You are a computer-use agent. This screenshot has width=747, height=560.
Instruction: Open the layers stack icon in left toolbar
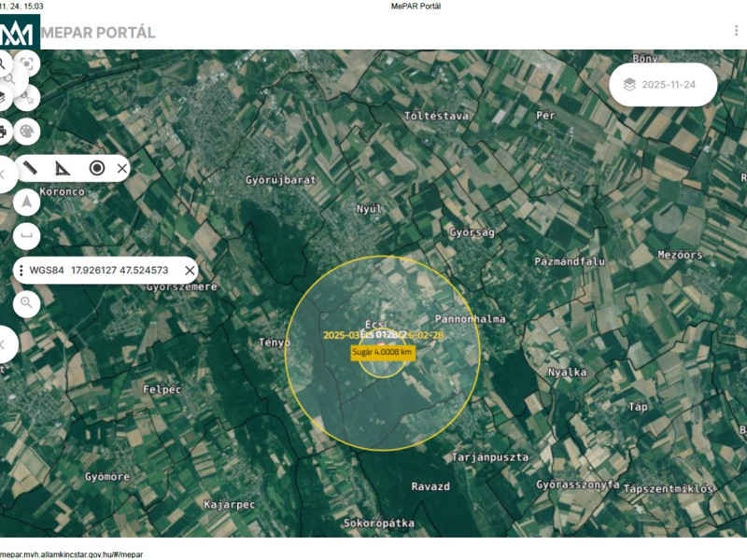(3, 97)
